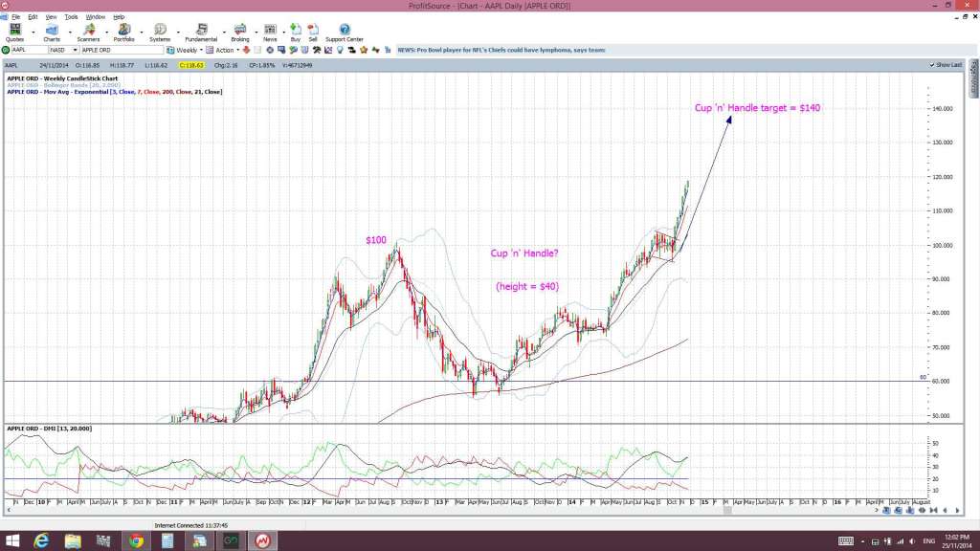Open the Windows Start button

click(11, 541)
